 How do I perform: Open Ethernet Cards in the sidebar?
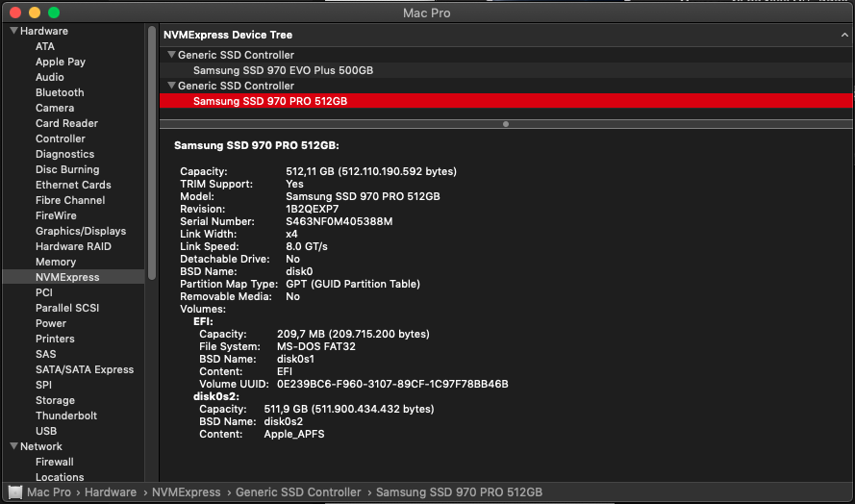73,185
